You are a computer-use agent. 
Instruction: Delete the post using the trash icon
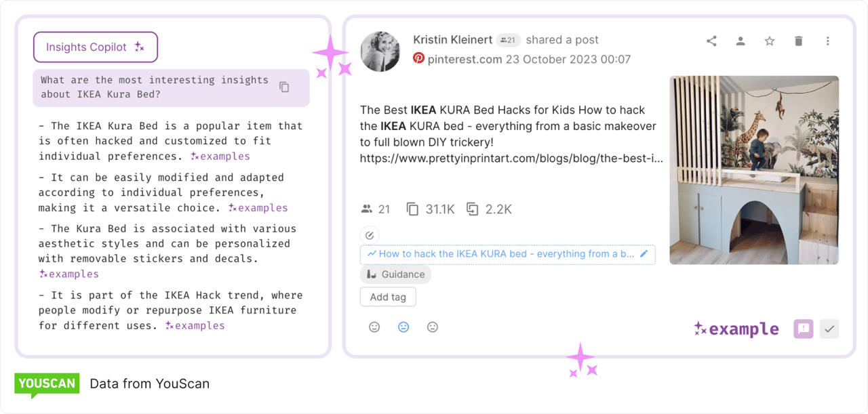pos(798,41)
